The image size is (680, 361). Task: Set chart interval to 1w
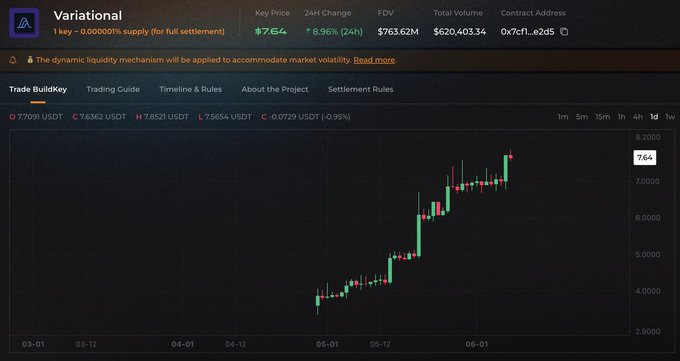pos(670,117)
